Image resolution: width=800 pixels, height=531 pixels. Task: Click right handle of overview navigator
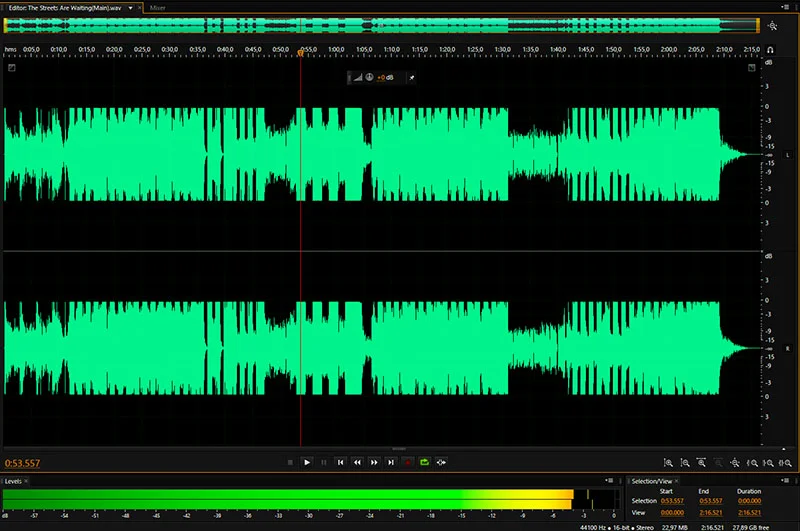pyautogui.click(x=758, y=26)
